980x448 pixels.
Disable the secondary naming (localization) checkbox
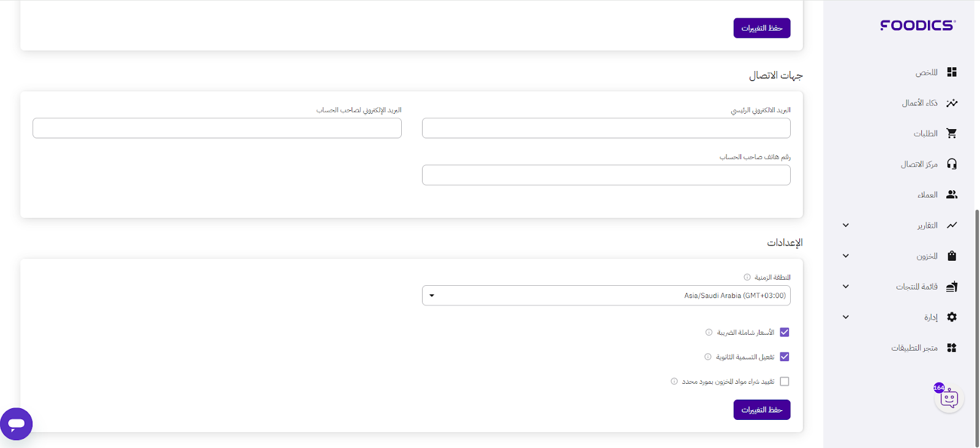tap(785, 357)
